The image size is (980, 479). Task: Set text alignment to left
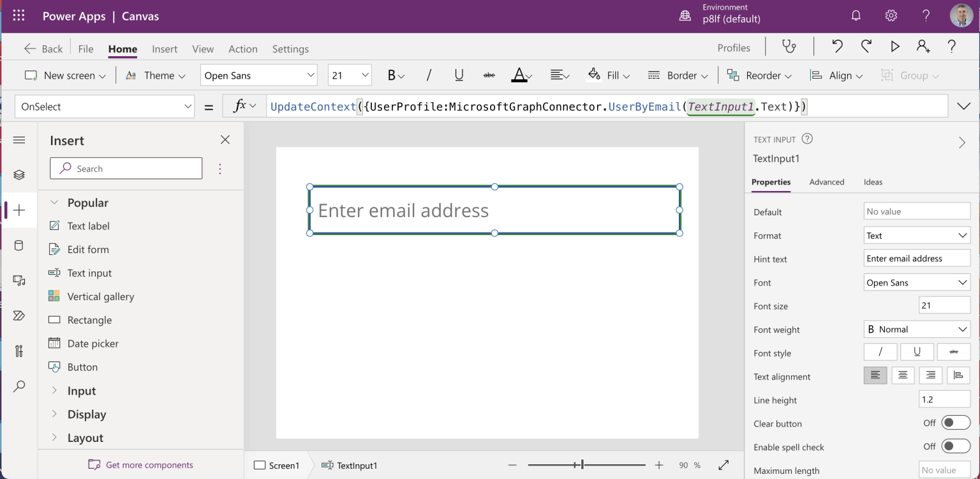875,376
